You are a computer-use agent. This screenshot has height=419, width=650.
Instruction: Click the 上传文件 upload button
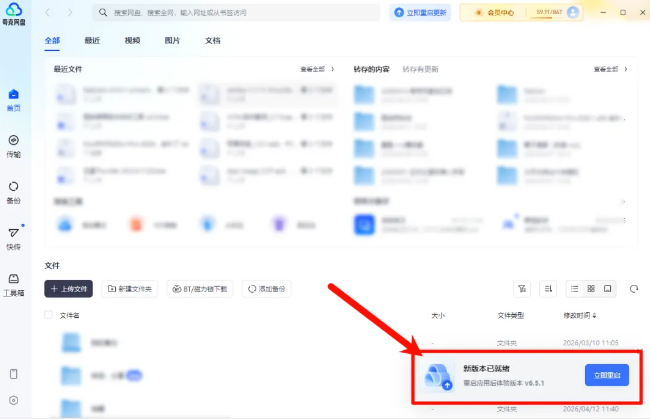click(x=68, y=289)
